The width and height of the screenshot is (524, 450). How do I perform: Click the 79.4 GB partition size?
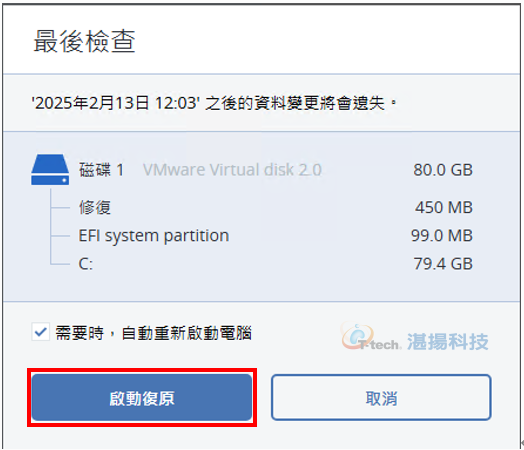[x=443, y=264]
